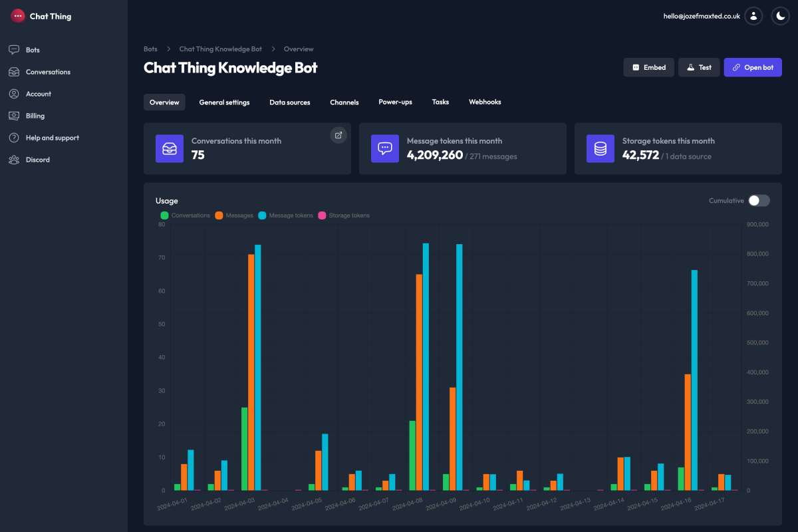Open the Power-ups tab

(395, 102)
